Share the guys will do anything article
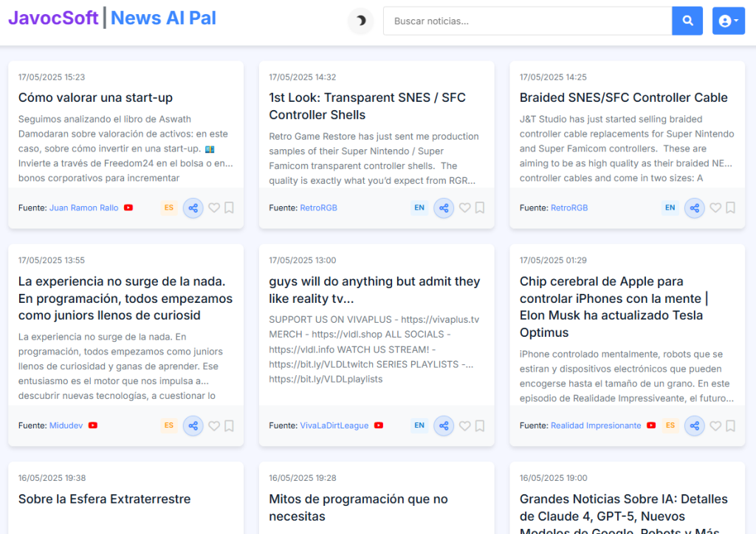The image size is (756, 534). (444, 426)
